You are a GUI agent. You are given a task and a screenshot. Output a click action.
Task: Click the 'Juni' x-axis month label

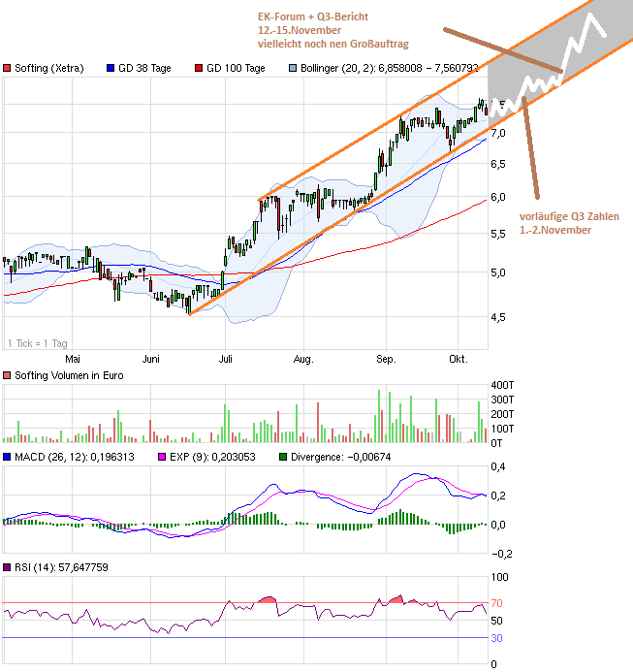pos(151,359)
